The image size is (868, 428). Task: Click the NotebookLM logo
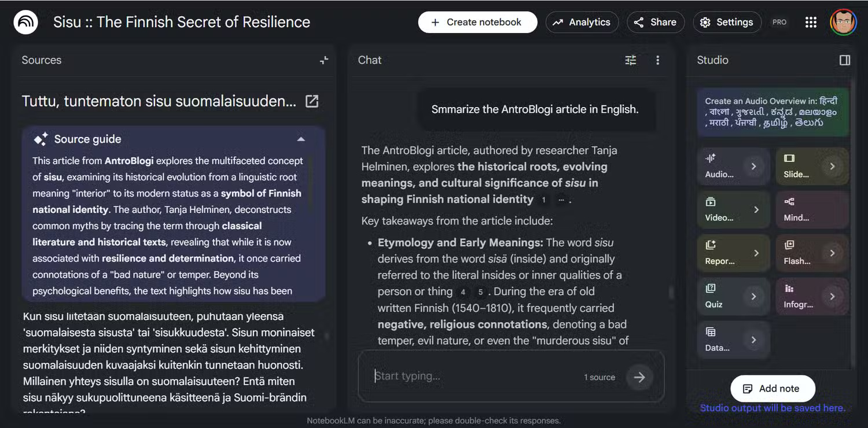point(25,23)
